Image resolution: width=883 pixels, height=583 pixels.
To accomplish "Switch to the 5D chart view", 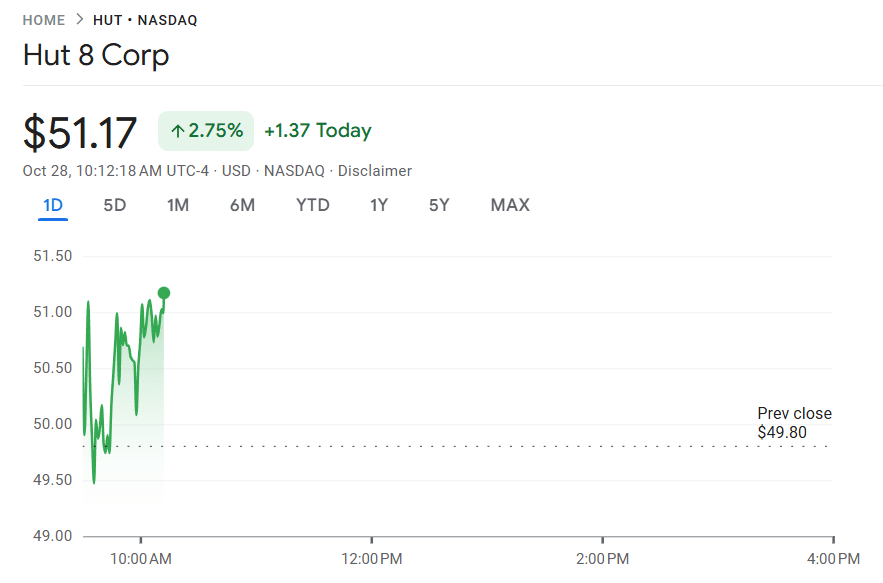I will click(x=114, y=205).
